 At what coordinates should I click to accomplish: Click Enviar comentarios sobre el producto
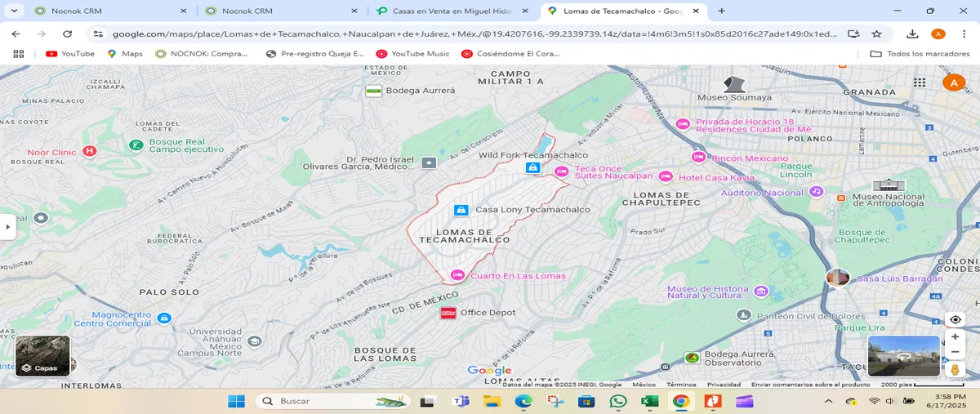click(x=811, y=385)
